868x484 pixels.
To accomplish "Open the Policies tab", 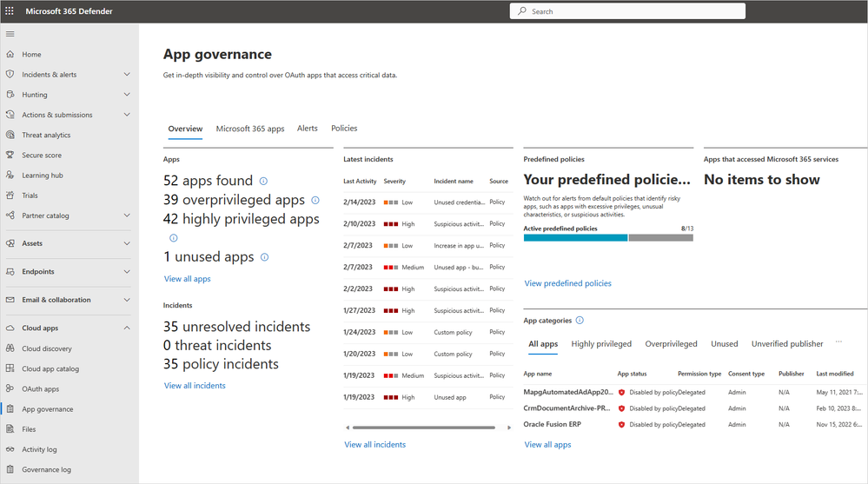I will tap(344, 129).
